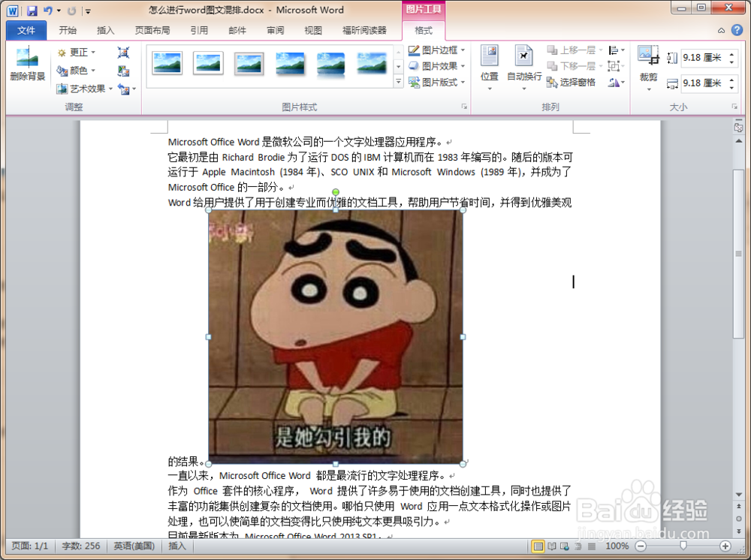
Task: Click the Reset Picture icon
Action: pos(124,89)
